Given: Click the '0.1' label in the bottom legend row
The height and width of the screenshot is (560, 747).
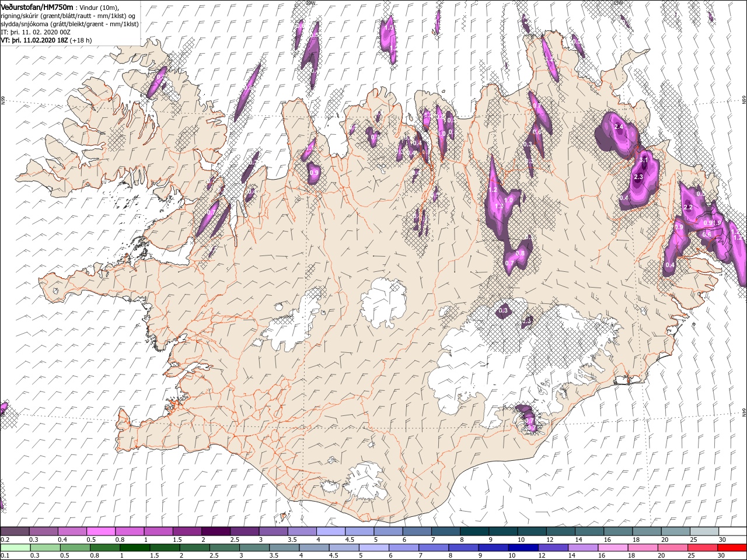Looking at the screenshot, I should pos(5,556).
